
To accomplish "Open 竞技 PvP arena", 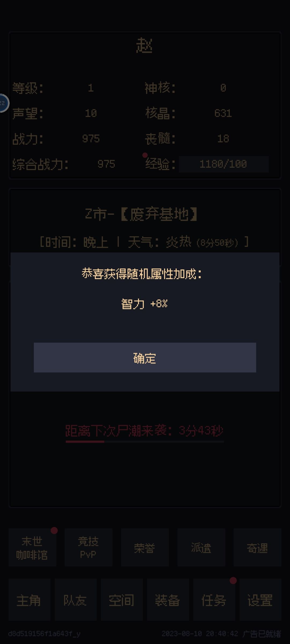I will (x=89, y=547).
